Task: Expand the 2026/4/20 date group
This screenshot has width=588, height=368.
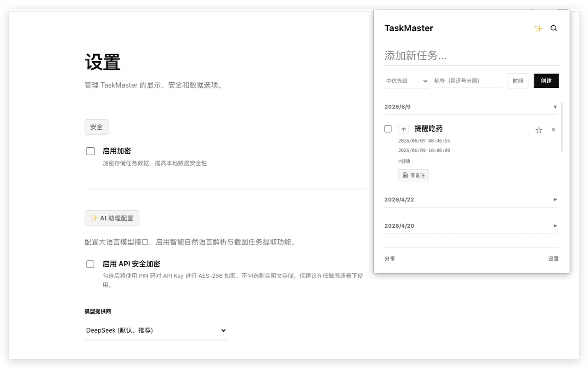Action: pos(471,226)
